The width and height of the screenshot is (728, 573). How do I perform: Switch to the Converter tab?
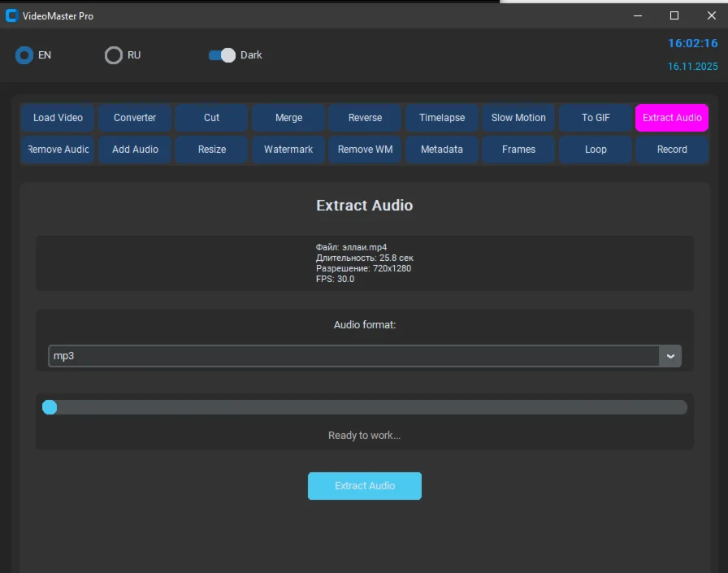click(135, 118)
